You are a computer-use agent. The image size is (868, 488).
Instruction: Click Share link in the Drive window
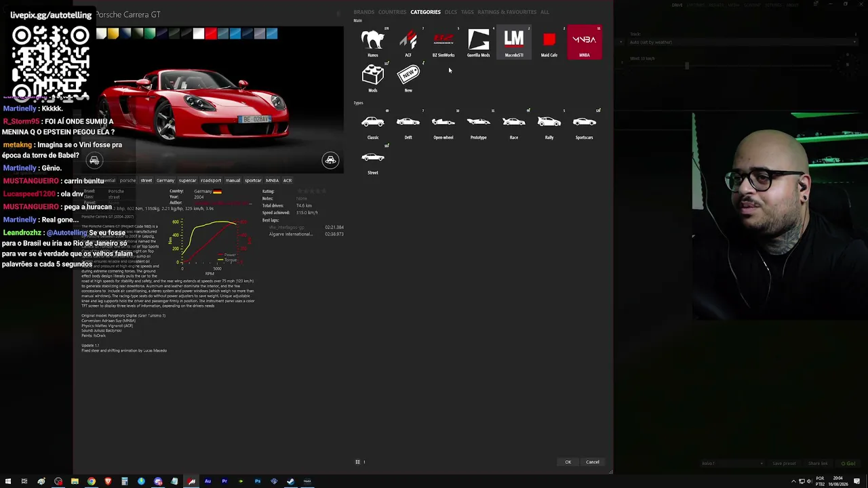point(818,464)
